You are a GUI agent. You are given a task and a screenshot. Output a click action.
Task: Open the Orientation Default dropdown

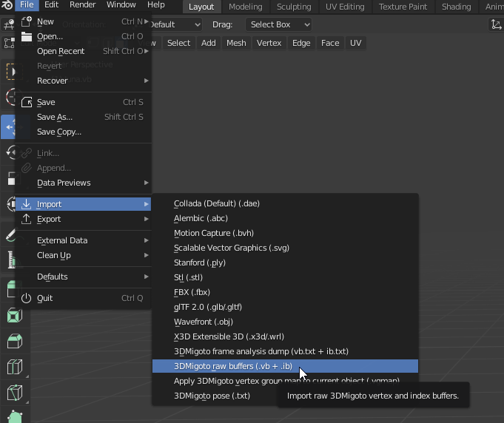click(x=175, y=24)
